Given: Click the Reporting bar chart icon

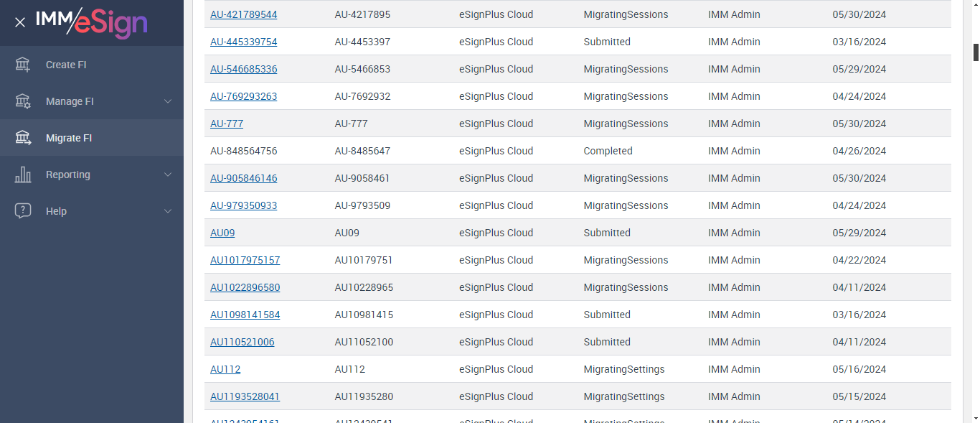Looking at the screenshot, I should coord(23,175).
